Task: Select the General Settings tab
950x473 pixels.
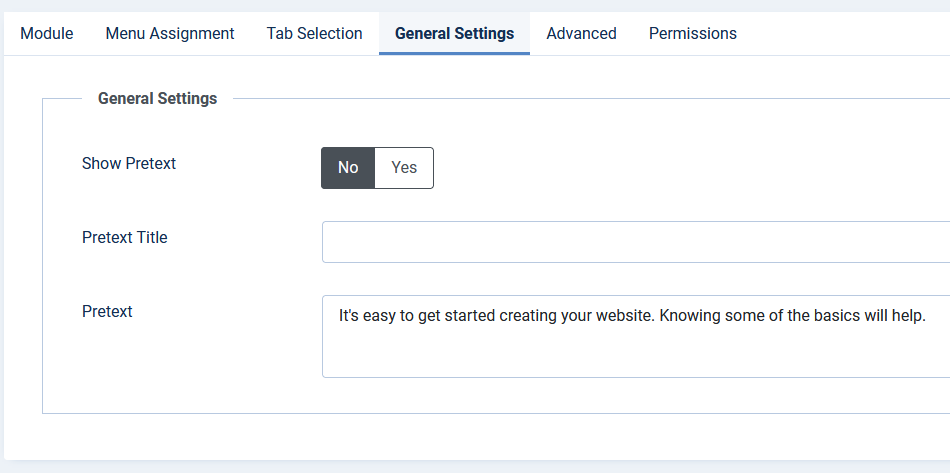Action: click(454, 33)
